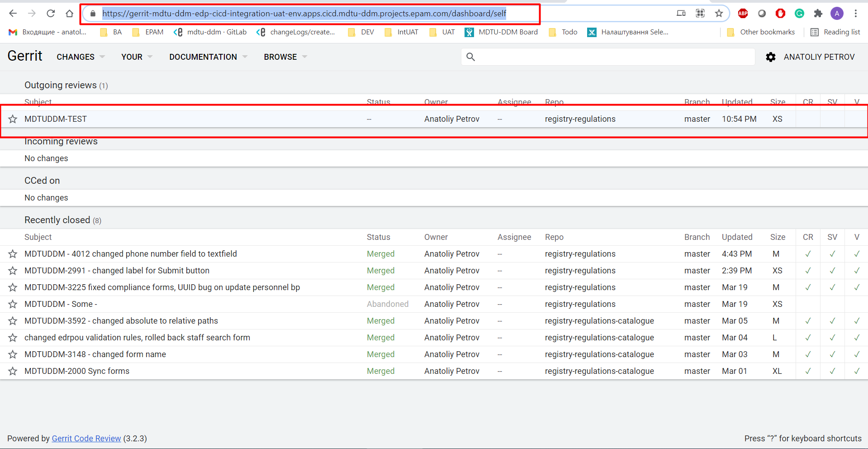Open the Gmail Входящие bookmark

[x=47, y=32]
